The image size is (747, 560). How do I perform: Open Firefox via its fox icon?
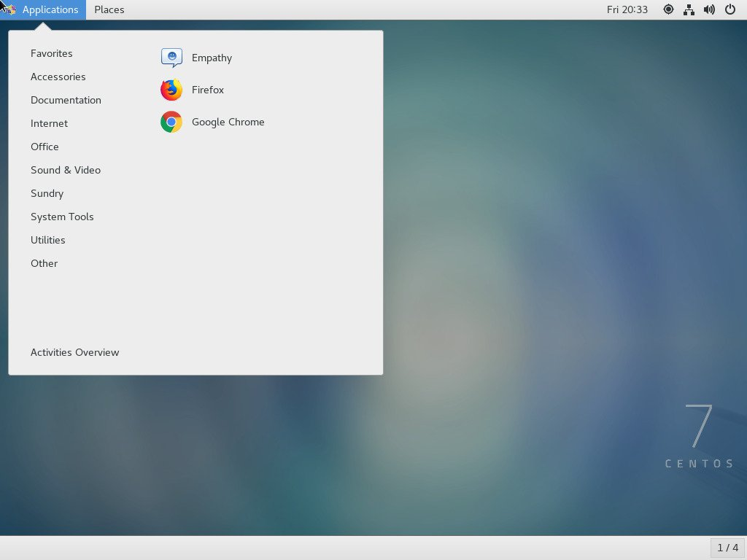171,90
